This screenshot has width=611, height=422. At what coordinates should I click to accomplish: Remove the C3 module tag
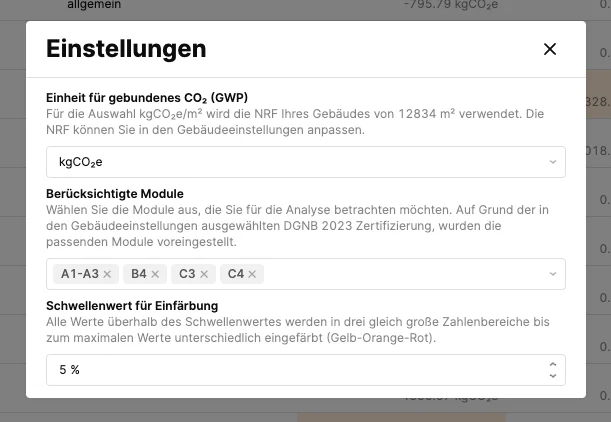[x=204, y=274]
